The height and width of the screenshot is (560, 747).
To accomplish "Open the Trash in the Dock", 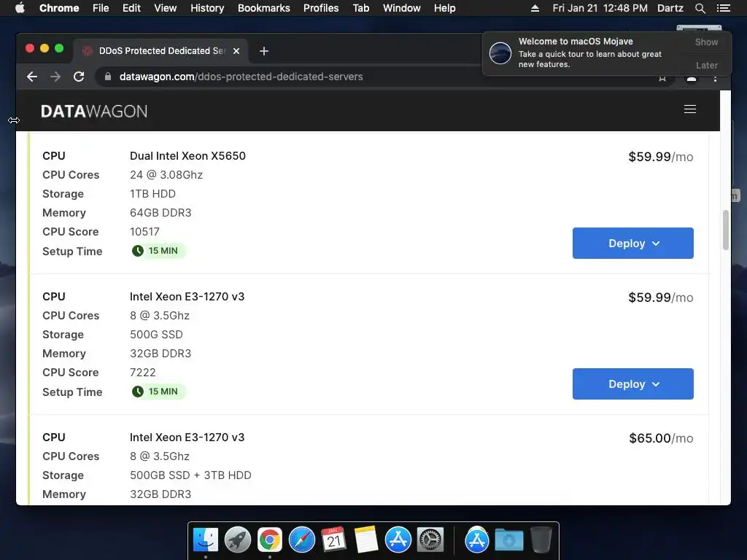I will tap(541, 540).
